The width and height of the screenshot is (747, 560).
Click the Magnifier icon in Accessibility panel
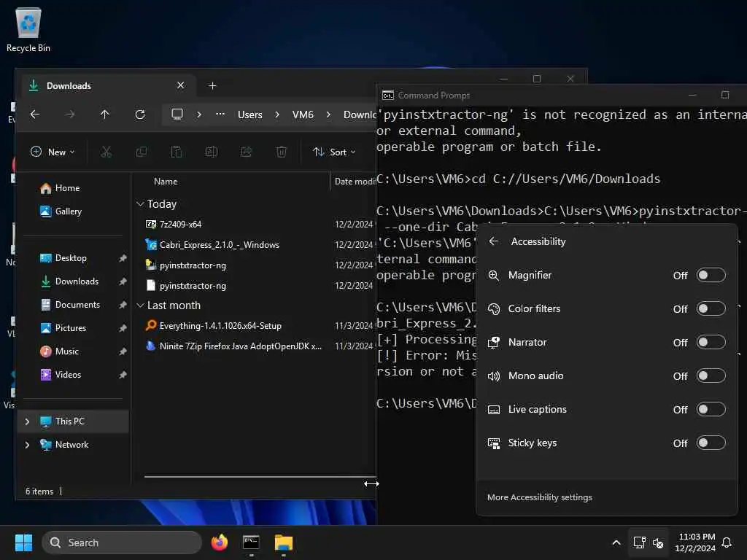coord(494,275)
